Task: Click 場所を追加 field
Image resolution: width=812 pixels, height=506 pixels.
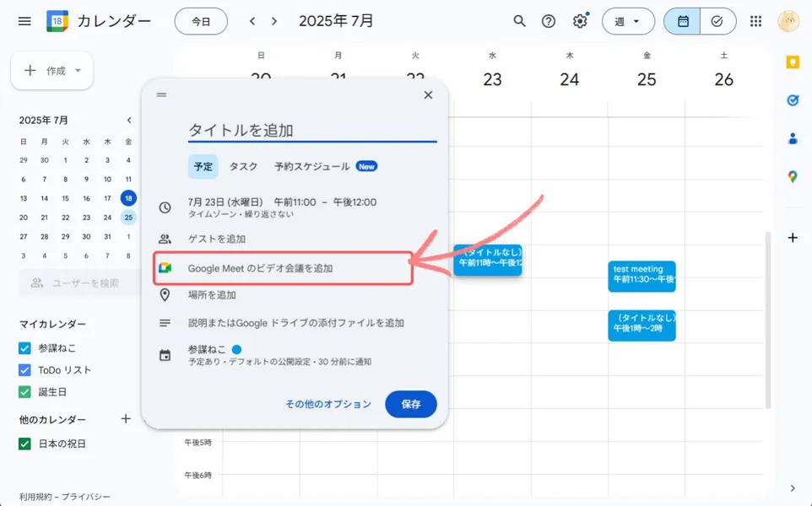Action: tap(212, 295)
